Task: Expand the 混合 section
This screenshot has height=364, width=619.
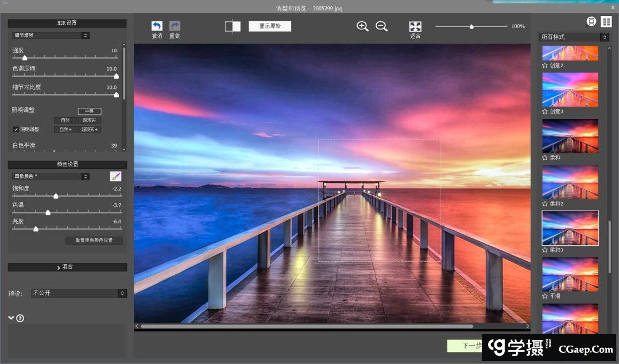Action: [x=67, y=267]
